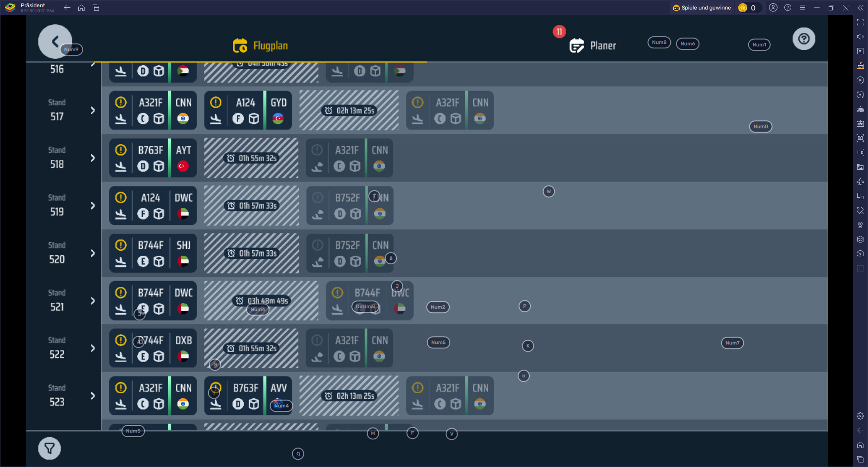Select the A124 GYD flight card
The width and height of the screenshot is (868, 467).
click(x=248, y=110)
